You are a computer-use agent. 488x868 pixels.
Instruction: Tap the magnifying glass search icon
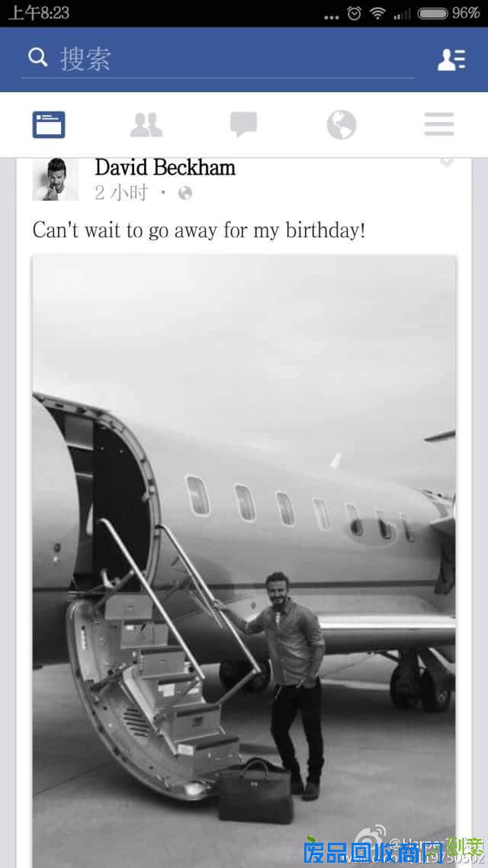(37, 57)
